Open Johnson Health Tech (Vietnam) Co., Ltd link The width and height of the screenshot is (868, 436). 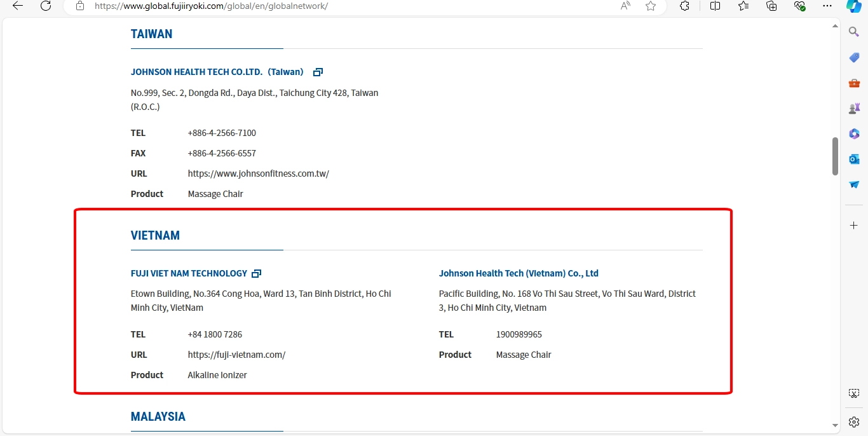[x=519, y=273]
